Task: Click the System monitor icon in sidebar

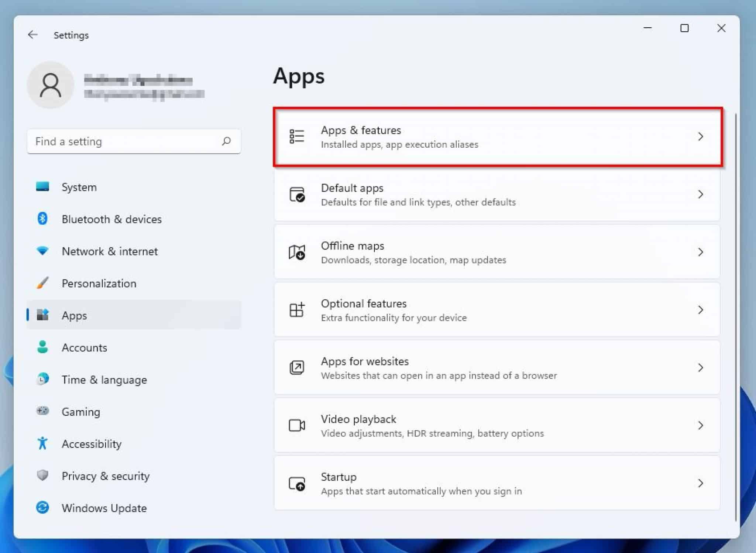Action: 42,187
